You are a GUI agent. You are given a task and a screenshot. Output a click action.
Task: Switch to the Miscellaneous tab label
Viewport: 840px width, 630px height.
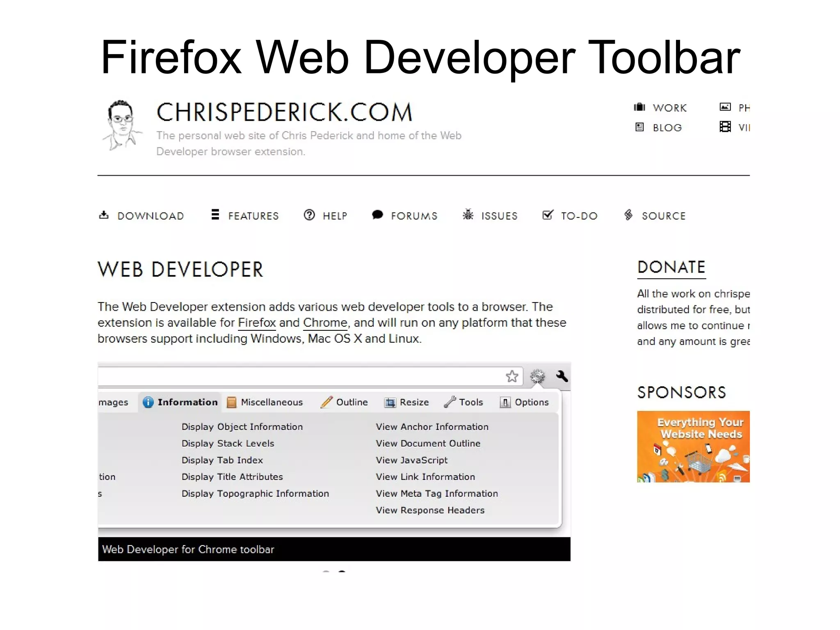tap(272, 402)
